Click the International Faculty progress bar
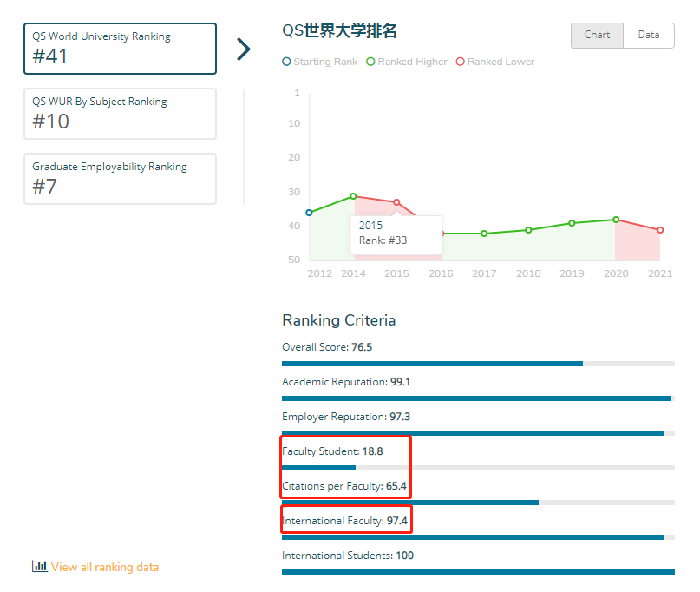This screenshot has width=700, height=592. click(x=478, y=537)
